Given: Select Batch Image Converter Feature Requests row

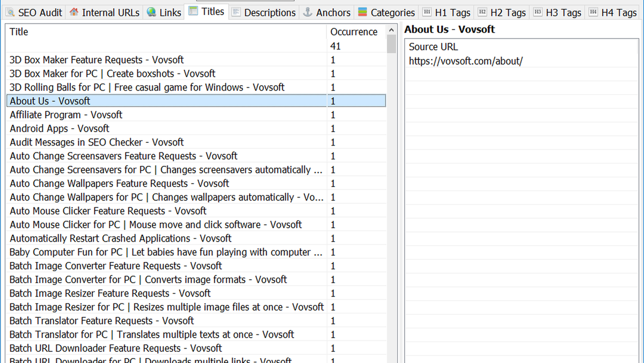Looking at the screenshot, I should pyautogui.click(x=196, y=266).
